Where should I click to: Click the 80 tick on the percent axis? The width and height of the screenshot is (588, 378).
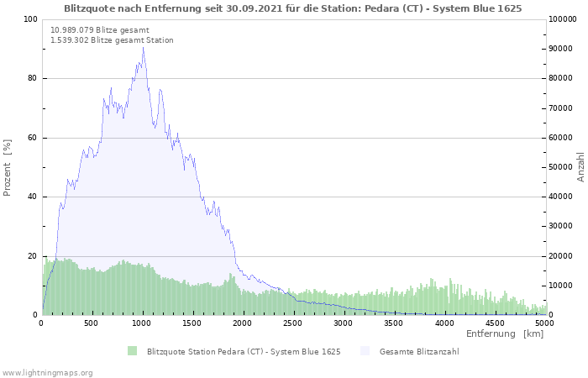[32, 79]
